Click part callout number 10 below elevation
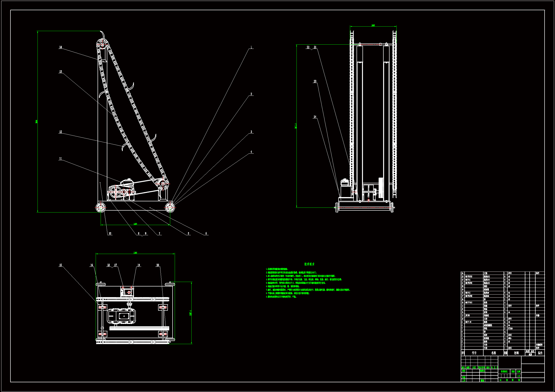The width and height of the screenshot is (555, 392). 110,233
